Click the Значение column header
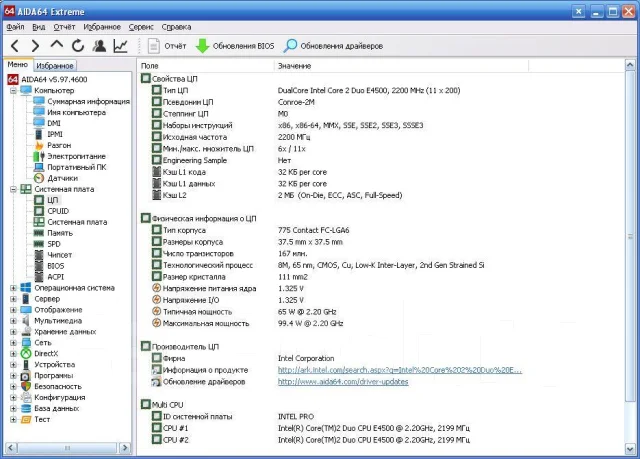This screenshot has height=459, width=640. [x=401, y=66]
